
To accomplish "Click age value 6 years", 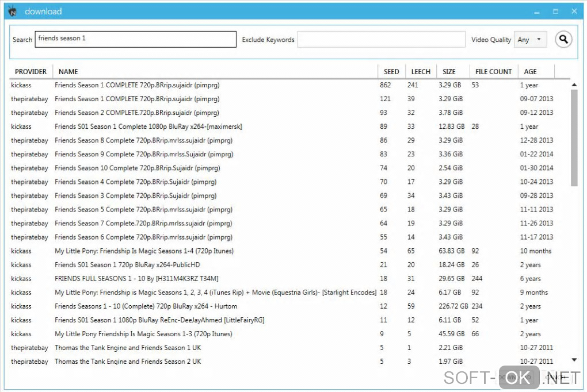I will coord(530,279).
